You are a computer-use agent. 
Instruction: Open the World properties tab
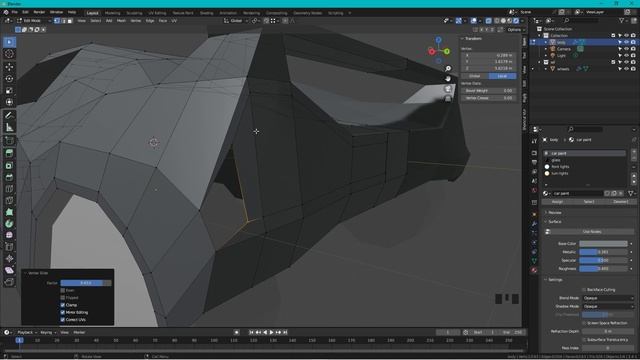534,191
